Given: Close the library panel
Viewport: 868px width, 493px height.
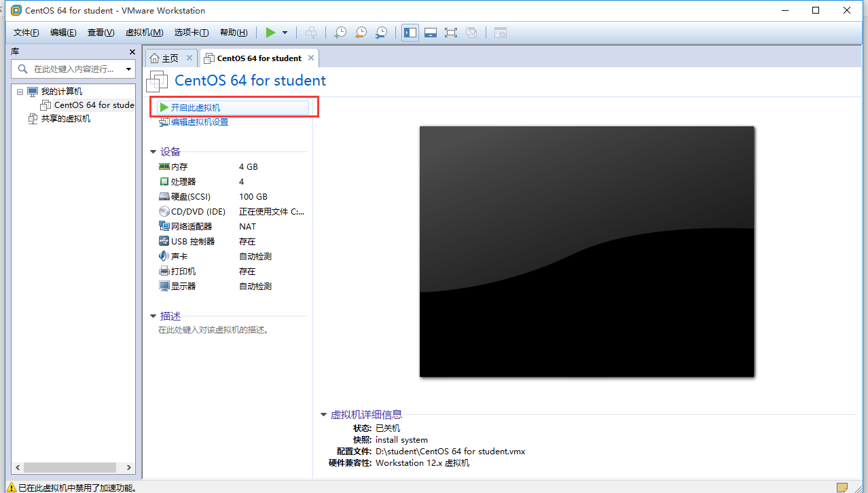Looking at the screenshot, I should [x=132, y=52].
